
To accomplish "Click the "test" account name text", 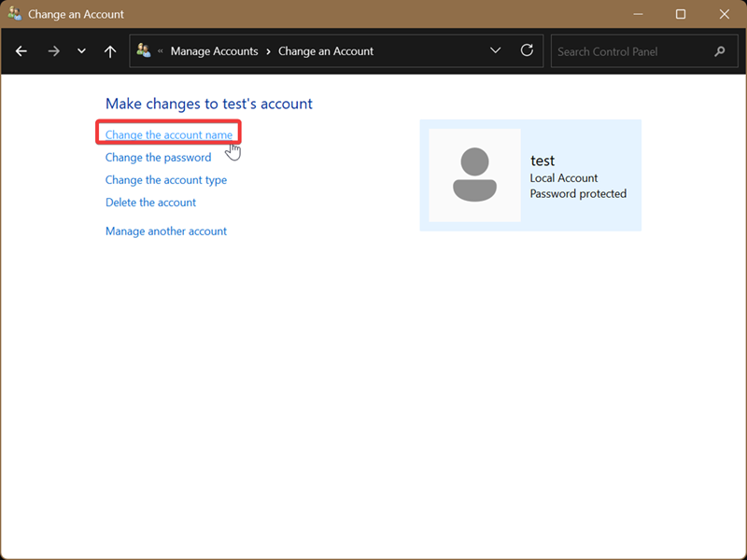I will (543, 161).
